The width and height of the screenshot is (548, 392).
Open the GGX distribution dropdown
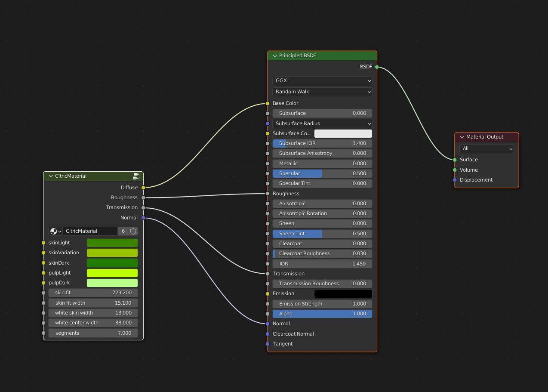322,80
